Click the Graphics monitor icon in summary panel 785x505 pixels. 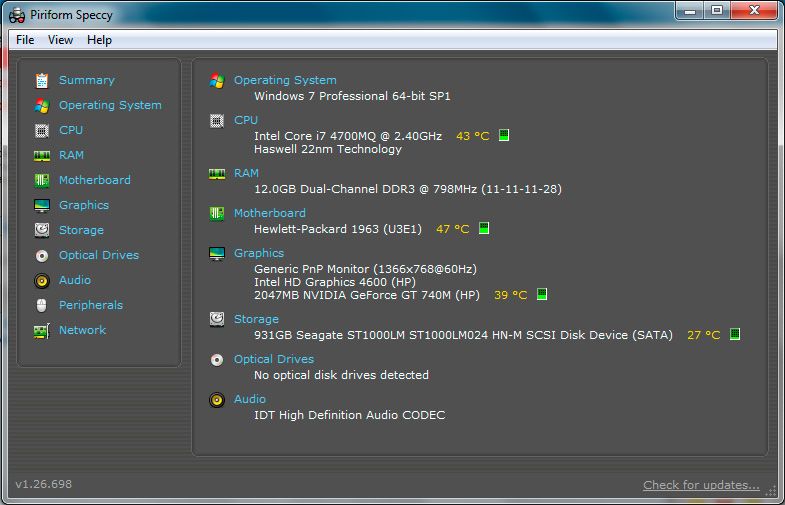click(x=217, y=254)
